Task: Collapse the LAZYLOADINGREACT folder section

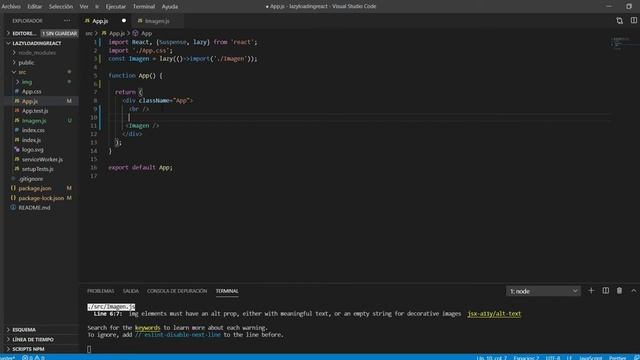Action: point(37,43)
